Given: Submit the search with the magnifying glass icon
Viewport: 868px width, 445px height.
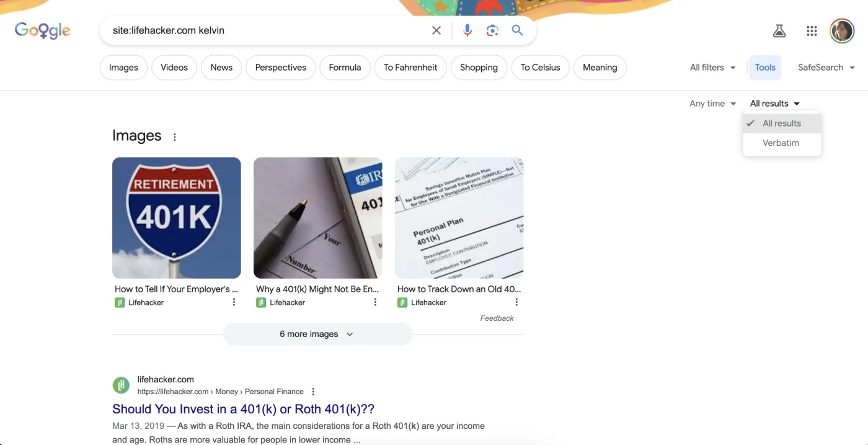Looking at the screenshot, I should tap(517, 30).
